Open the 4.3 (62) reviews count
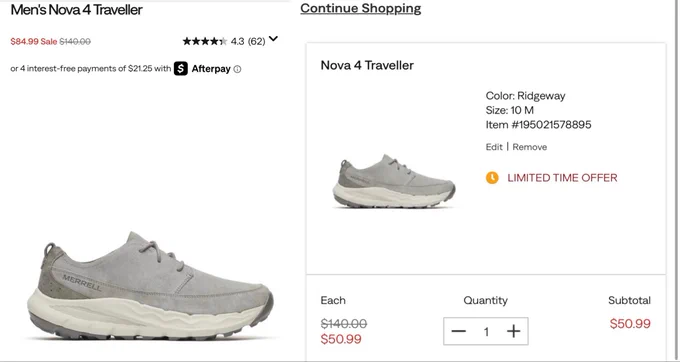Viewport: 680px width, 362px height. coord(248,41)
